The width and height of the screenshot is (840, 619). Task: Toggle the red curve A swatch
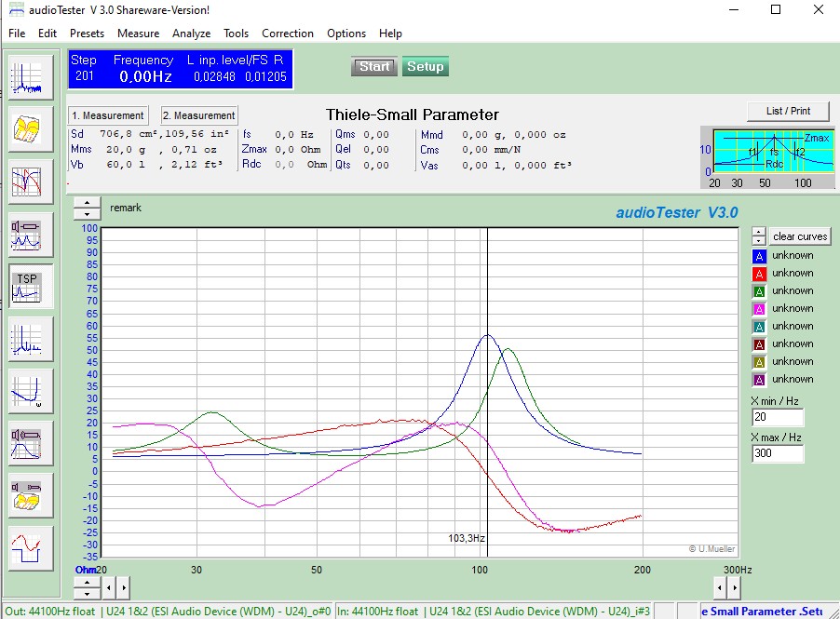[759, 274]
